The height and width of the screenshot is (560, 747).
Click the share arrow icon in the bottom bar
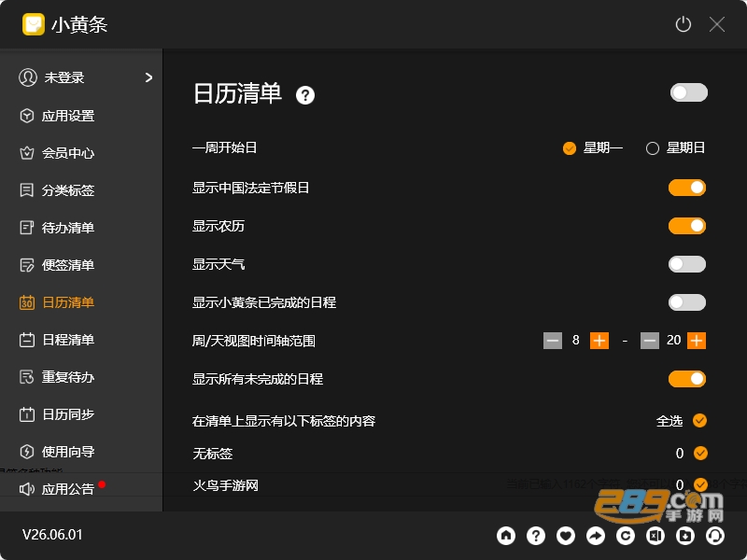596,536
